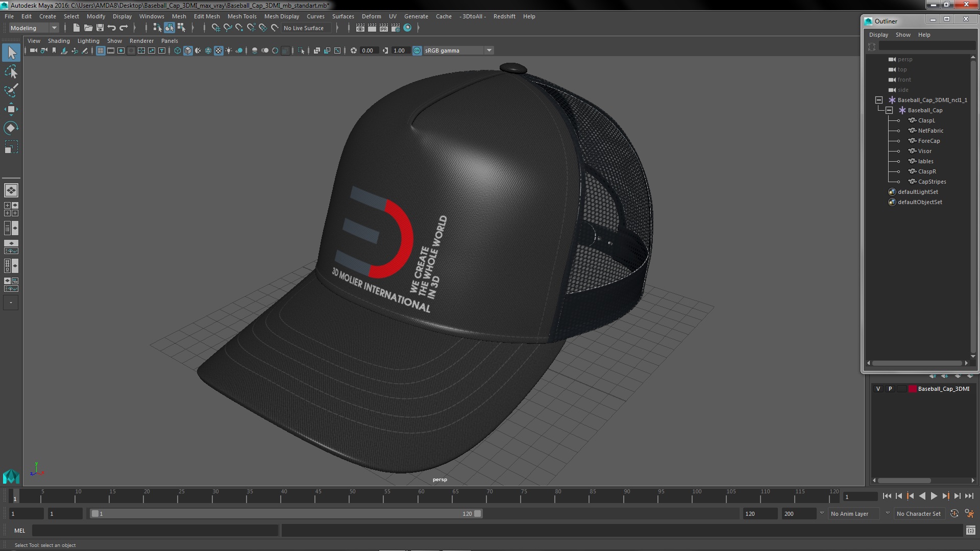Toggle visibility V of Baseball_Cap_3DMI layer
The height and width of the screenshot is (551, 980).
point(878,389)
